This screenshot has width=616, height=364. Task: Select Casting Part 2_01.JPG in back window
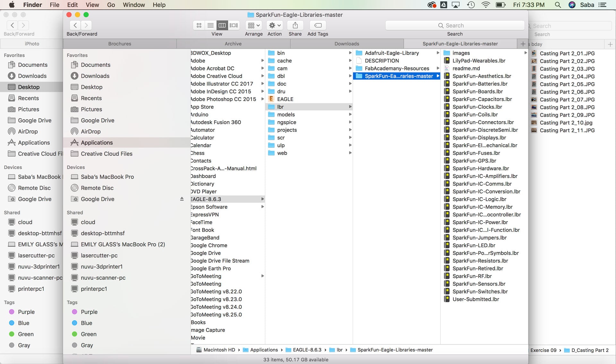pyautogui.click(x=567, y=53)
